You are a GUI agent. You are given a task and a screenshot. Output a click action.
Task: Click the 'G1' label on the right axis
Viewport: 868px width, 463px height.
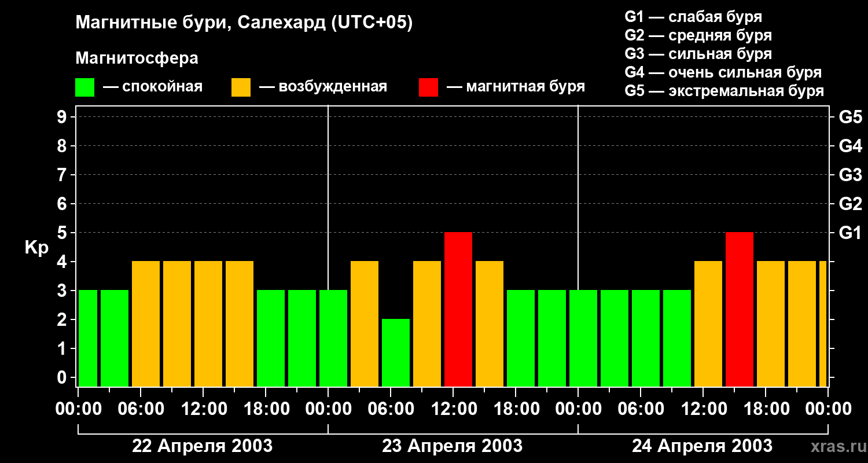click(x=850, y=233)
